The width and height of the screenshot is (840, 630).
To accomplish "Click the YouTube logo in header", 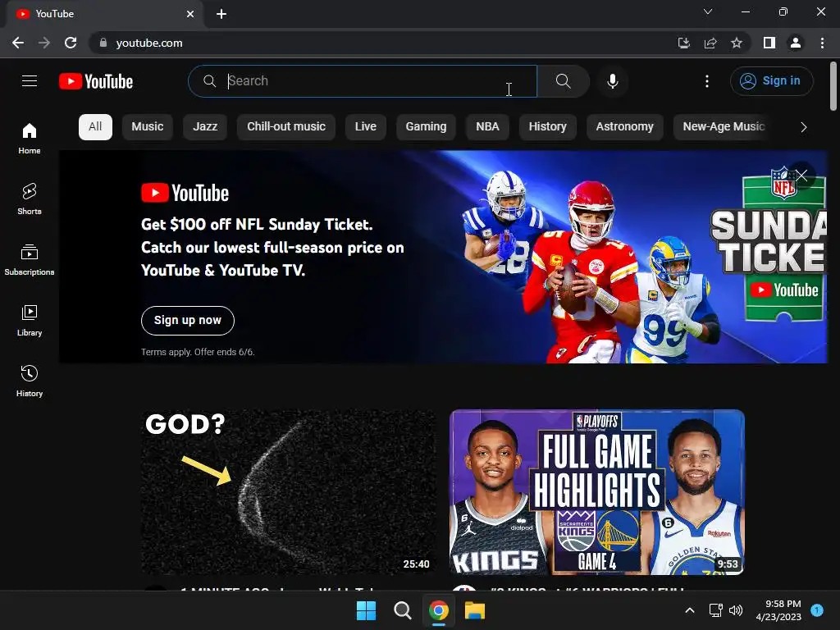I will [x=96, y=81].
